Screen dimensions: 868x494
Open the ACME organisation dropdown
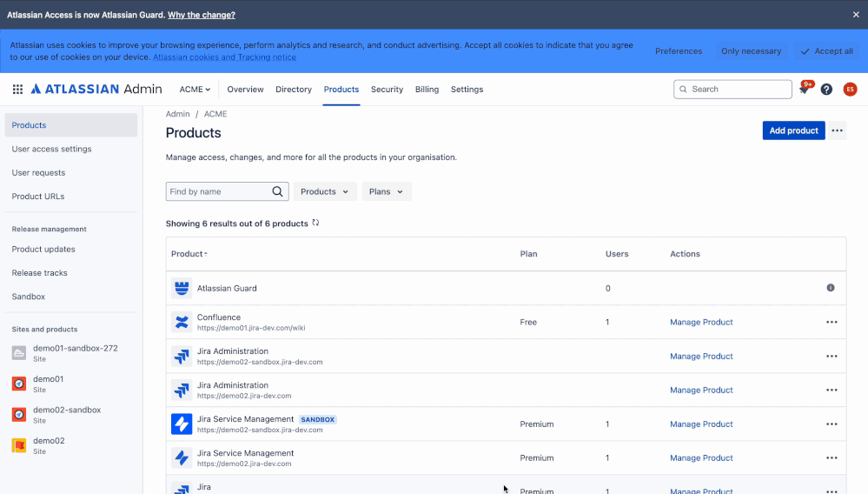pyautogui.click(x=195, y=90)
